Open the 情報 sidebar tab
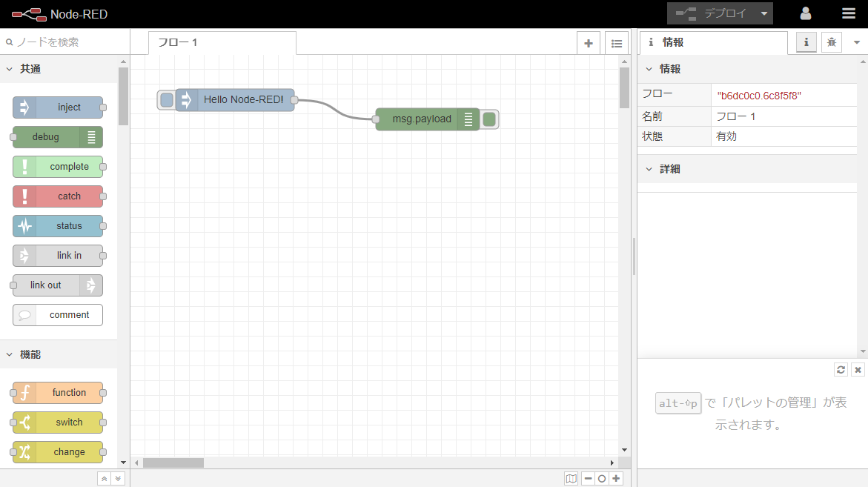The width and height of the screenshot is (868, 487). [713, 42]
